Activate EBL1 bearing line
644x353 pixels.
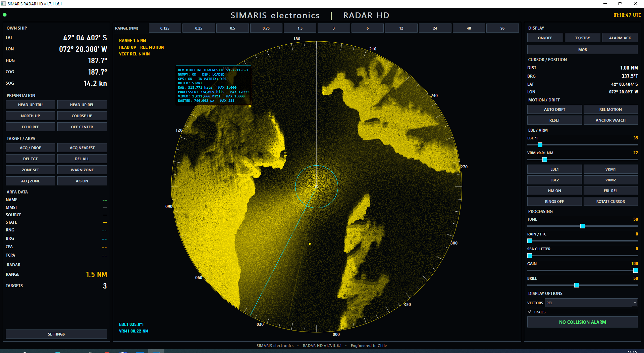point(554,169)
